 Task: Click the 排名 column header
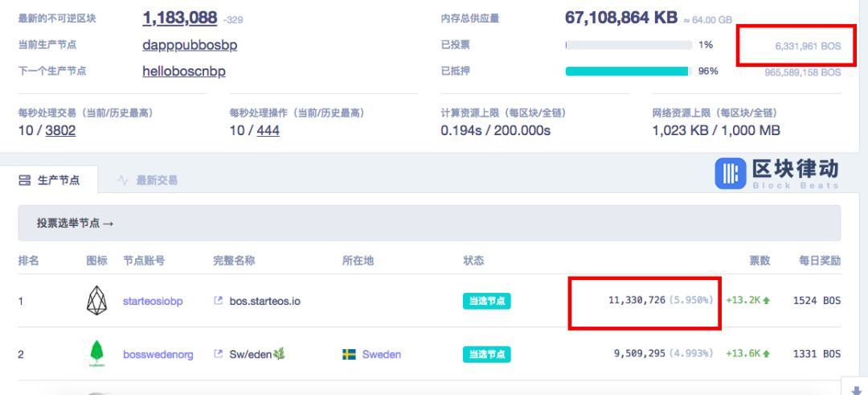28,261
